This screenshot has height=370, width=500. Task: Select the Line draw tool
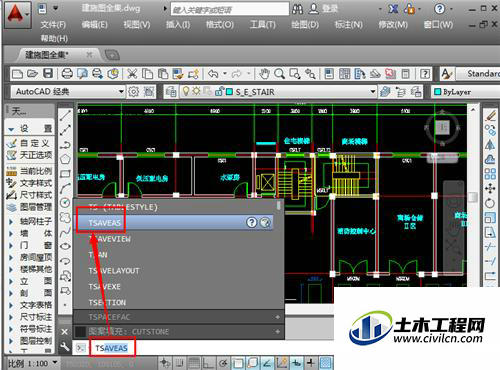(65, 116)
